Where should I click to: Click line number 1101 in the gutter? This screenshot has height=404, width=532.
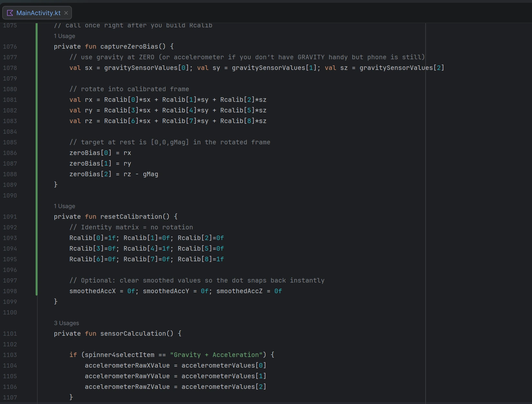[x=10, y=334]
